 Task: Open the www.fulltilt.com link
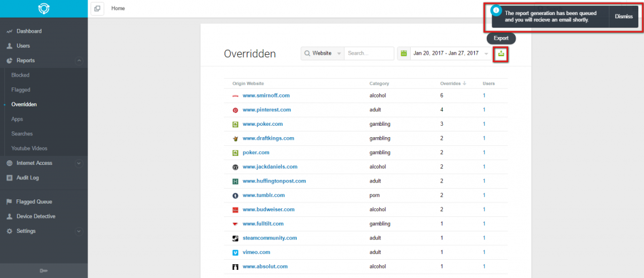(x=264, y=224)
